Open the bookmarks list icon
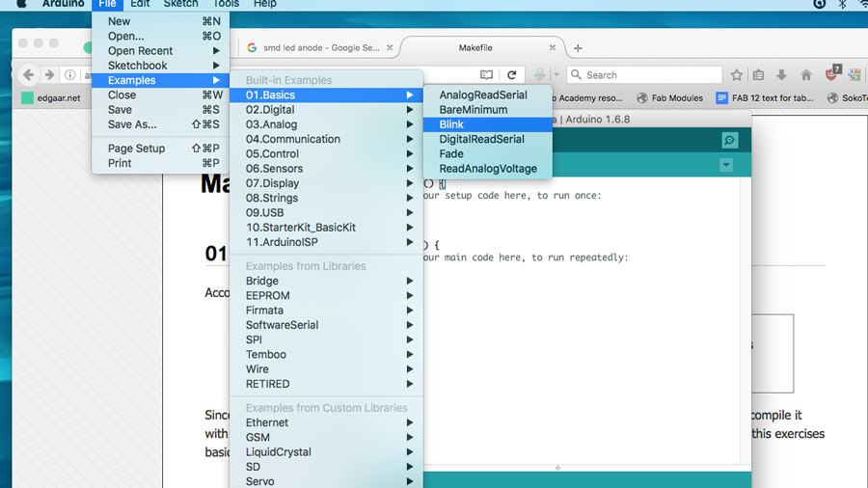 pyautogui.click(x=758, y=74)
